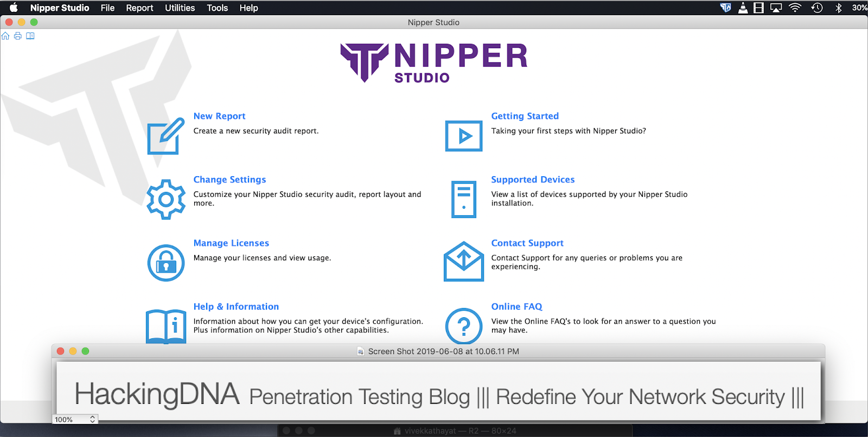Click the Nipper Studio window title text

(433, 22)
